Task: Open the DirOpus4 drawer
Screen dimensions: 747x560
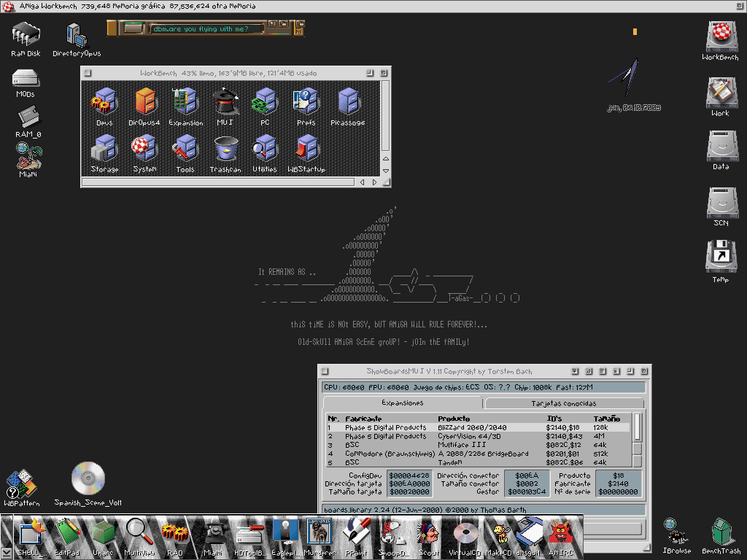Action: click(144, 106)
